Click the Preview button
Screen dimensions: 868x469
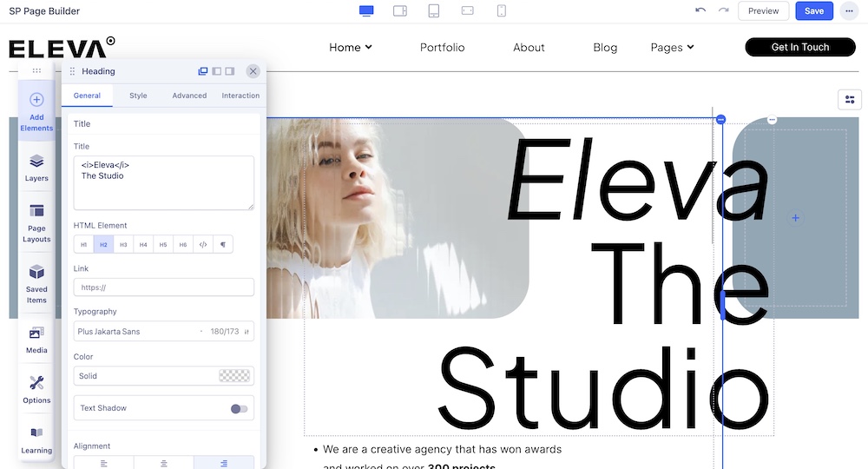coord(763,11)
